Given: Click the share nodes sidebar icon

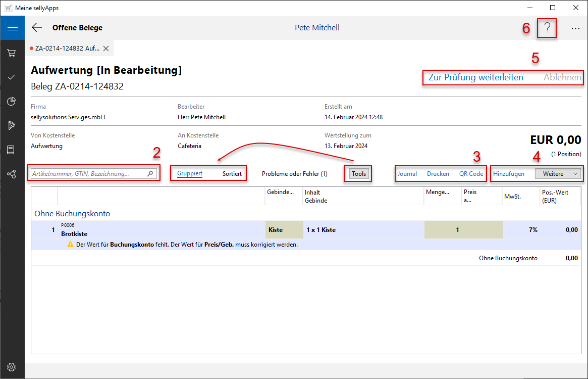Looking at the screenshot, I should (x=12, y=174).
